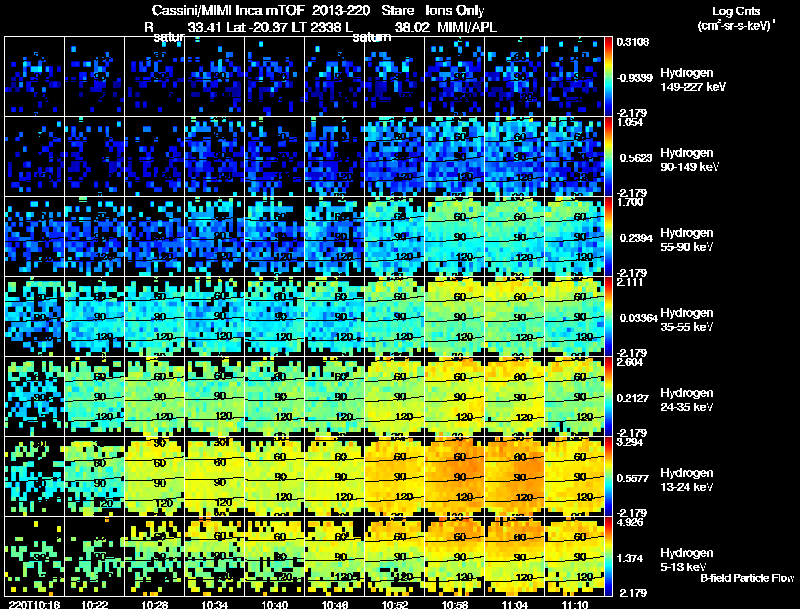800x609 pixels.
Task: Click the 'Ions Only' title text
Action: coord(454,11)
